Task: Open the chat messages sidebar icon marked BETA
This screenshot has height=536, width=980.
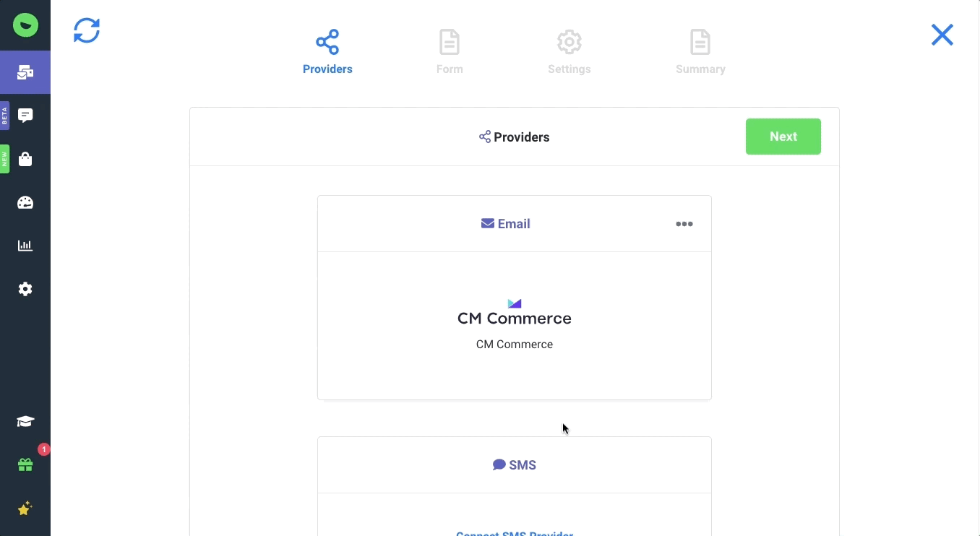Action: pos(25,116)
